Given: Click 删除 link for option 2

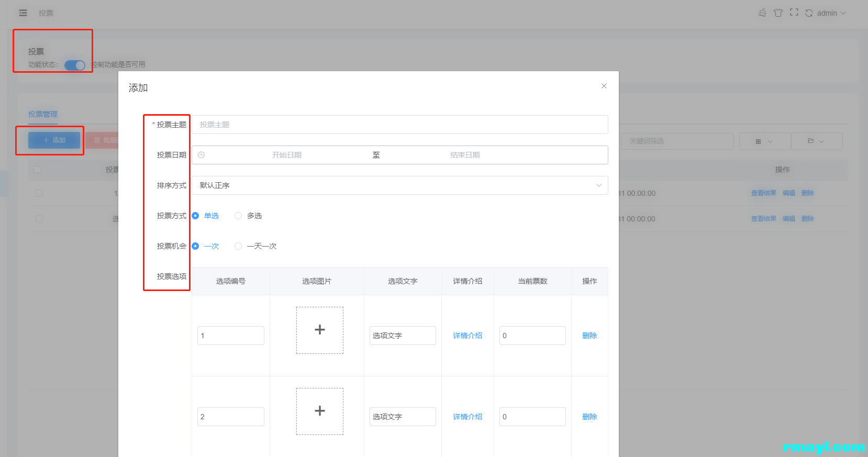Looking at the screenshot, I should point(589,417).
